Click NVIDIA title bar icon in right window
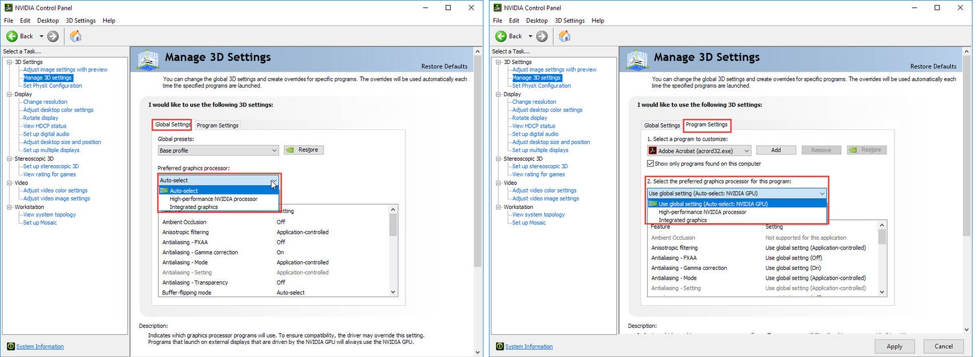Screen dimensions: 980x357 click(497, 8)
